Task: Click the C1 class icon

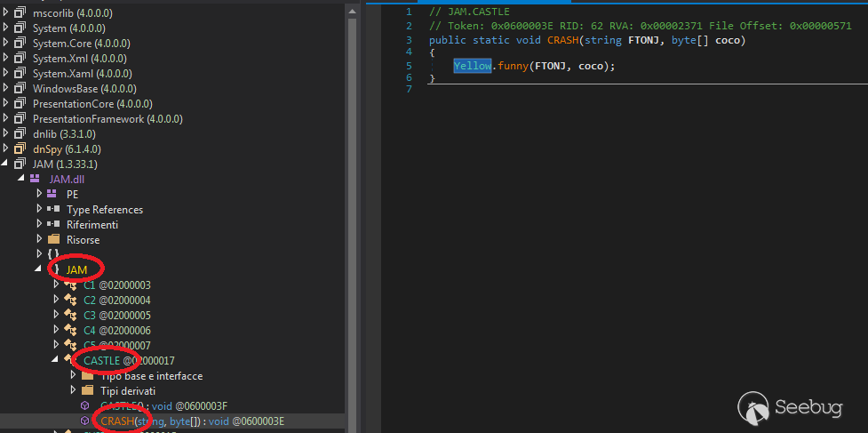Action: (70, 285)
